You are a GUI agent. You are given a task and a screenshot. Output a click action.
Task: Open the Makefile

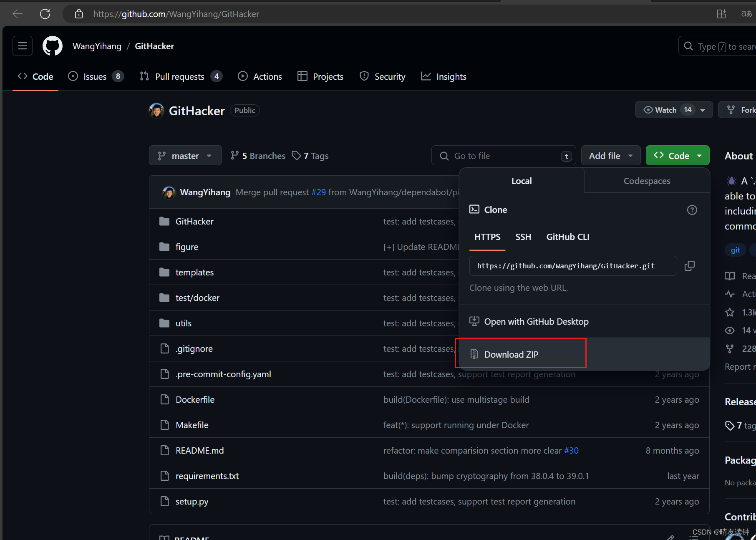pos(192,425)
